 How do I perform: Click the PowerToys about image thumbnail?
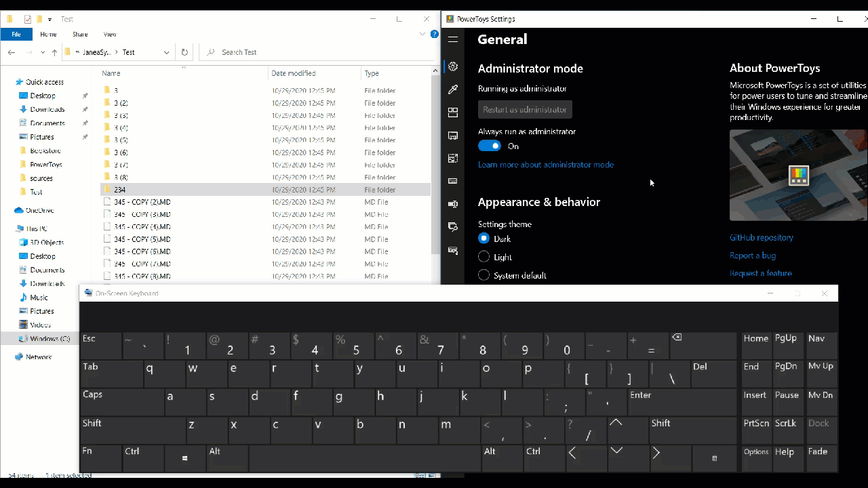click(799, 175)
